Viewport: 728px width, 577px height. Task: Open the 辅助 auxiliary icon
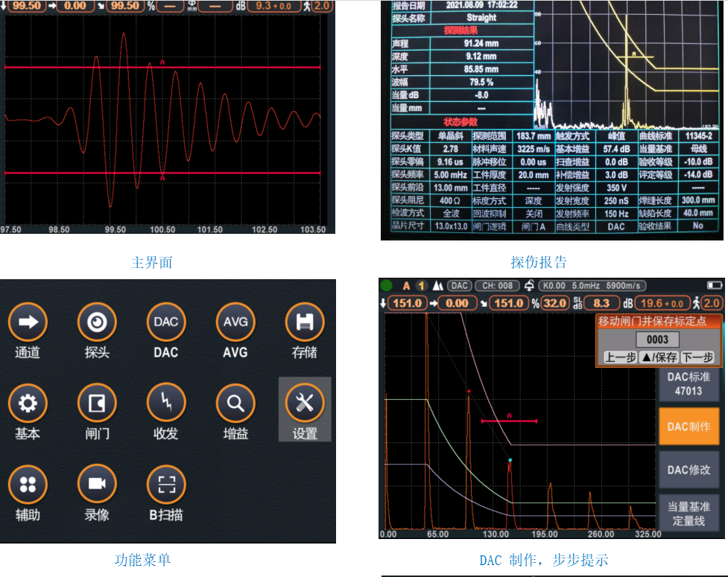(28, 485)
